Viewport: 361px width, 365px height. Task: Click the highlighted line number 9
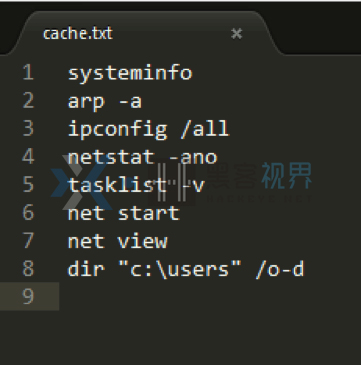(x=28, y=296)
